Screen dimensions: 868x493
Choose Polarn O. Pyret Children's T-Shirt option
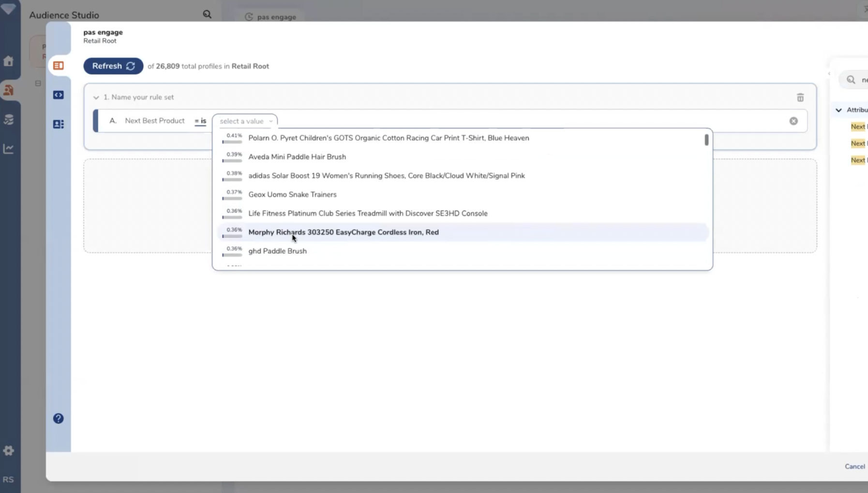click(463, 138)
